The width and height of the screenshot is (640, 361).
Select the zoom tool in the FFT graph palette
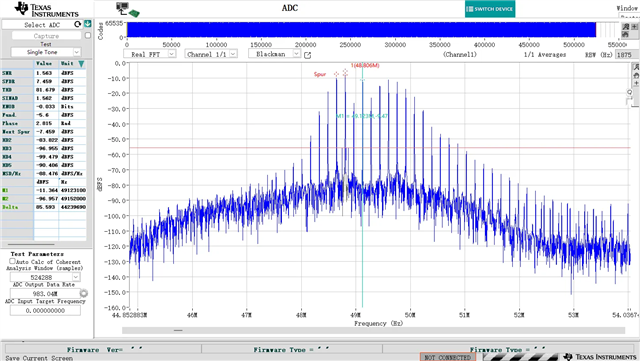point(636,67)
